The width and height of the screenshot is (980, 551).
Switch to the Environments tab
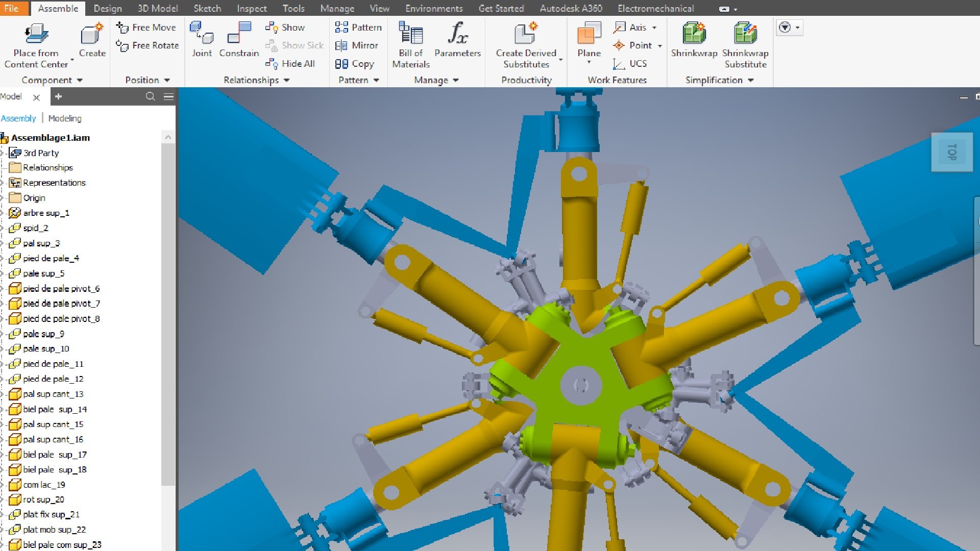tap(434, 8)
